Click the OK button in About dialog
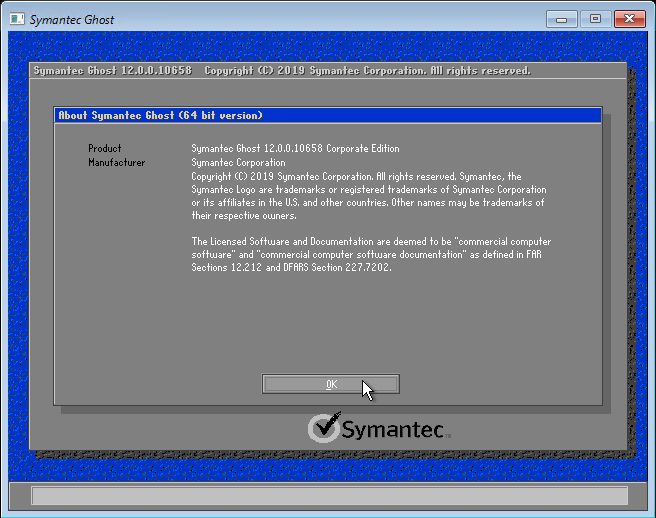The width and height of the screenshot is (656, 518). (x=331, y=384)
